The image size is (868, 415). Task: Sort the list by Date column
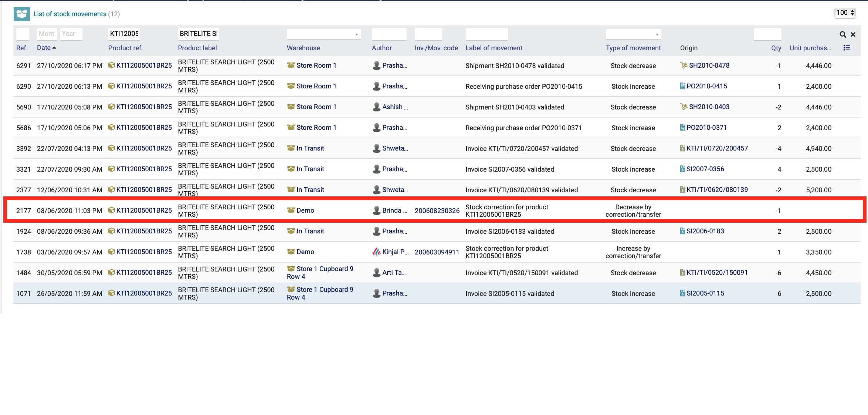tap(44, 48)
